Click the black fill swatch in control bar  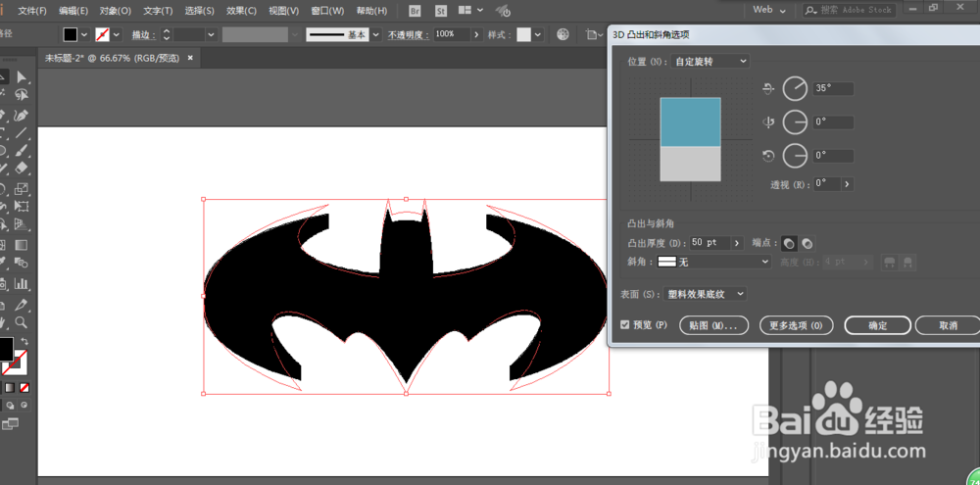[x=71, y=35]
